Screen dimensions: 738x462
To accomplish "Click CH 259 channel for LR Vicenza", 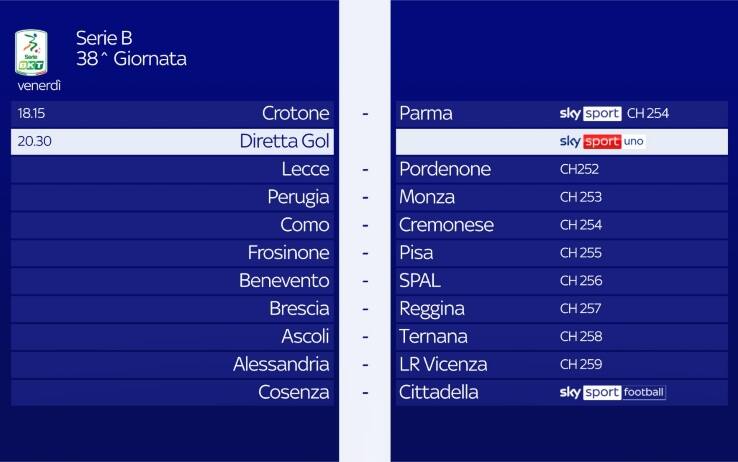I will (x=581, y=364).
